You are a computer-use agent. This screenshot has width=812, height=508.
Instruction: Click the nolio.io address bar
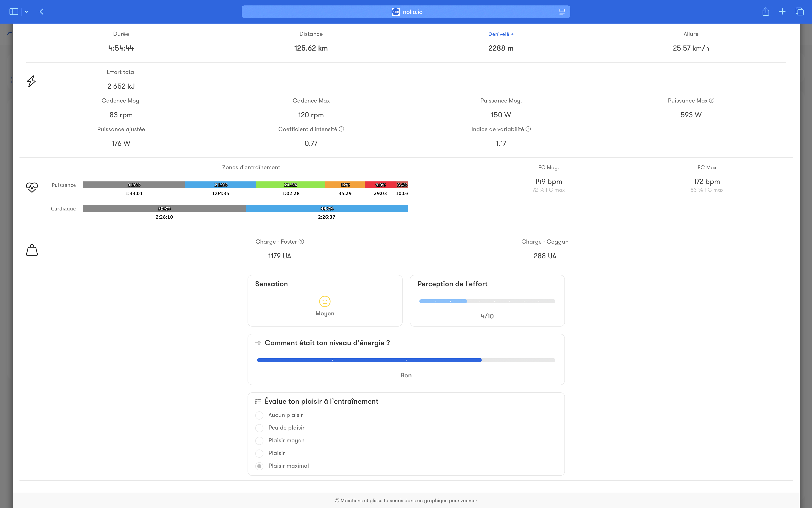tap(406, 12)
